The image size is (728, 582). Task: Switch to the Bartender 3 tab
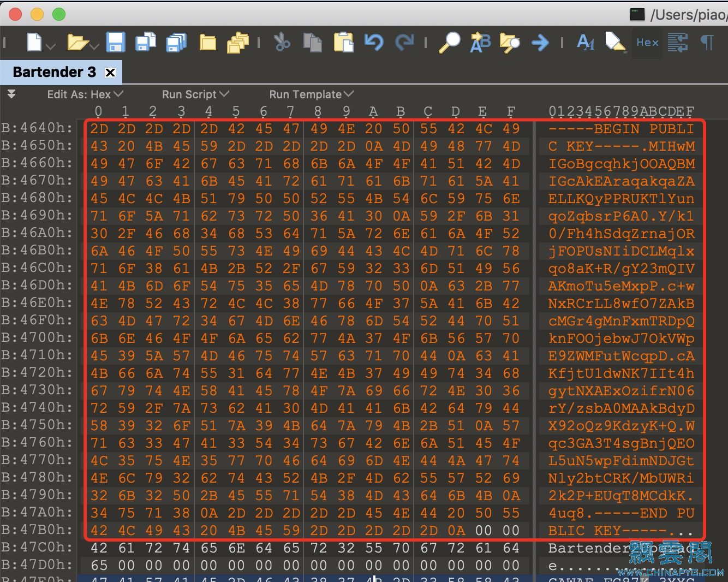tap(54, 72)
